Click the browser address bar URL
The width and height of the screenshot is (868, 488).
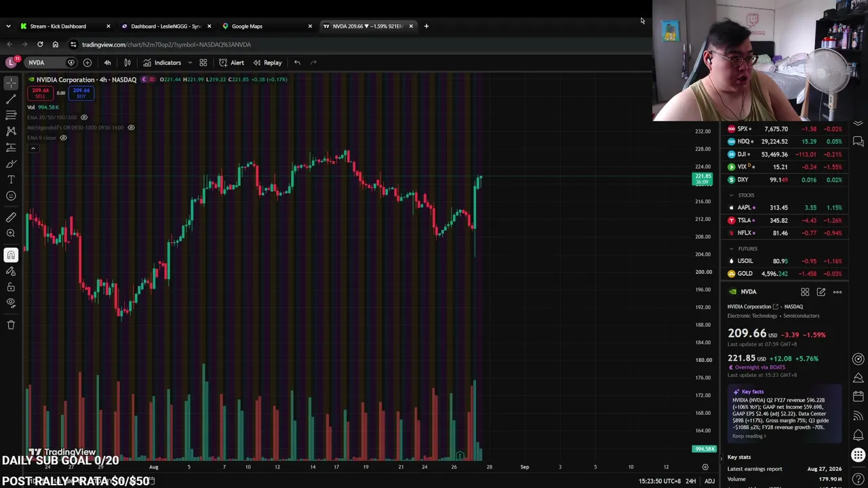tap(166, 45)
